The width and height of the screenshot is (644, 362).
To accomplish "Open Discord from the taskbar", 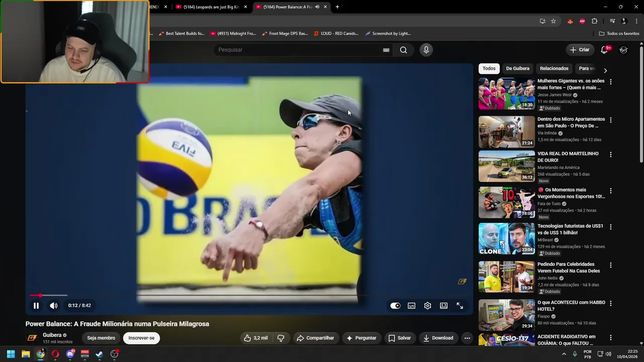I will pos(70,354).
